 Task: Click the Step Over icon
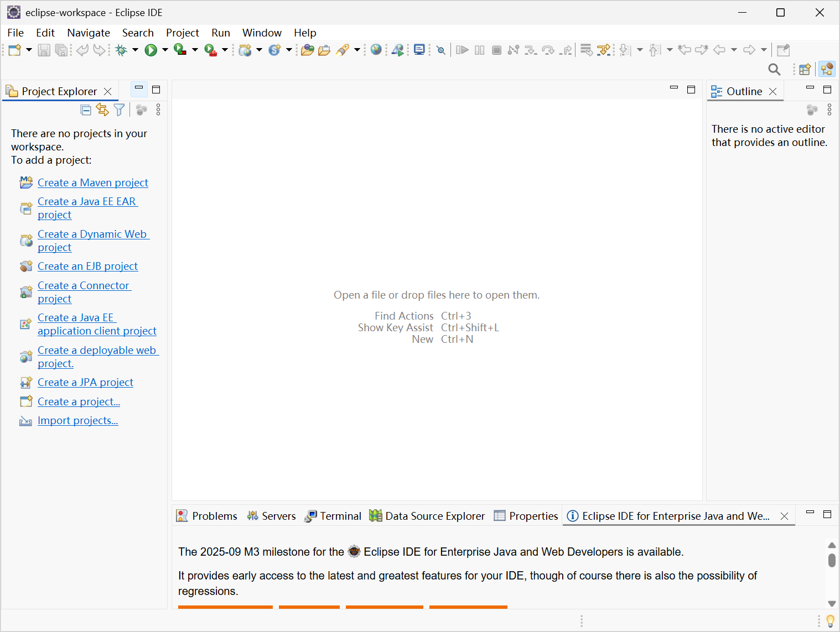[x=548, y=50]
